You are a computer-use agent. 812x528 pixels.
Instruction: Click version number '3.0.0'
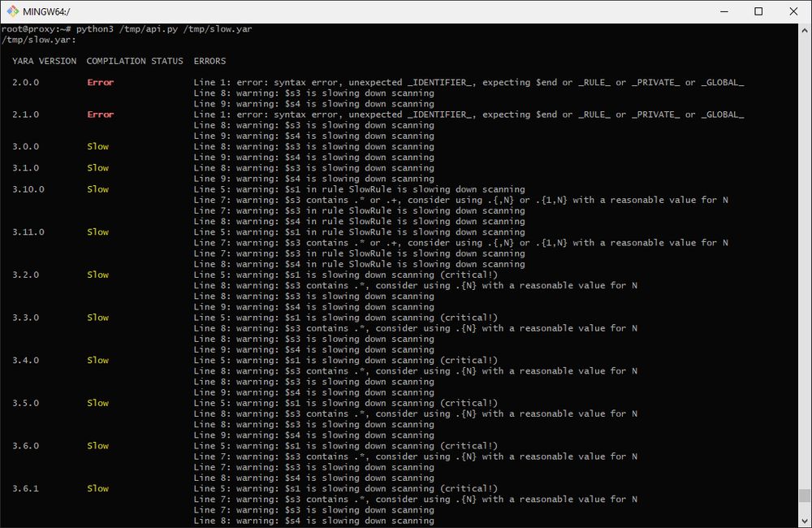[x=25, y=147]
